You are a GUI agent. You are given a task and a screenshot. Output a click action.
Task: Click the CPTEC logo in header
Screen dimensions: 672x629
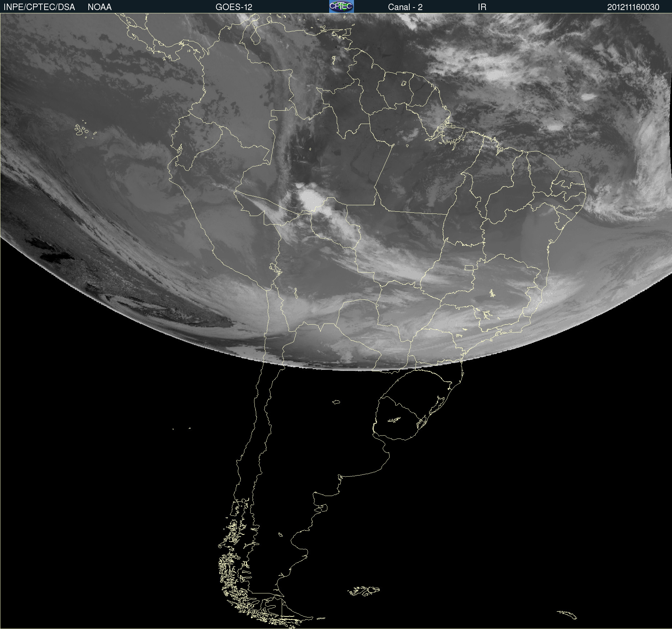341,6
